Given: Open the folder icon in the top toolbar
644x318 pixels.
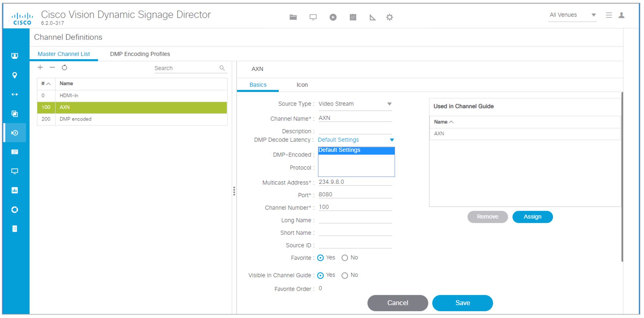Looking at the screenshot, I should [x=293, y=17].
